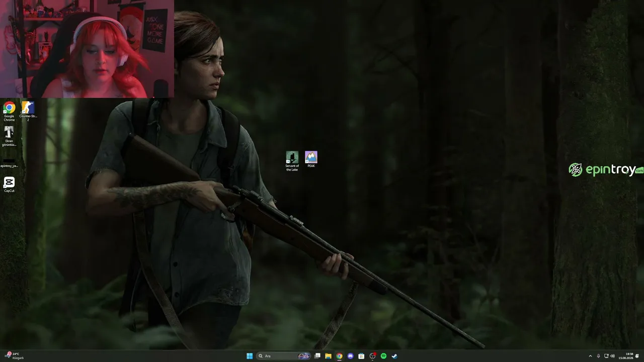Image resolution: width=644 pixels, height=362 pixels.
Task: Open the Windows Start menu
Action: coord(250,356)
